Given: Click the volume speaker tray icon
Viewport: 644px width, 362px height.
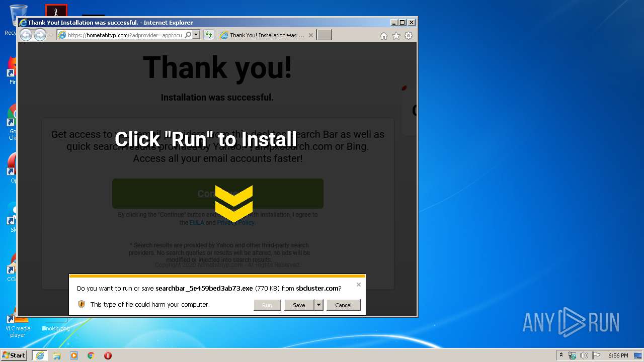Looking at the screenshot, I should (584, 355).
